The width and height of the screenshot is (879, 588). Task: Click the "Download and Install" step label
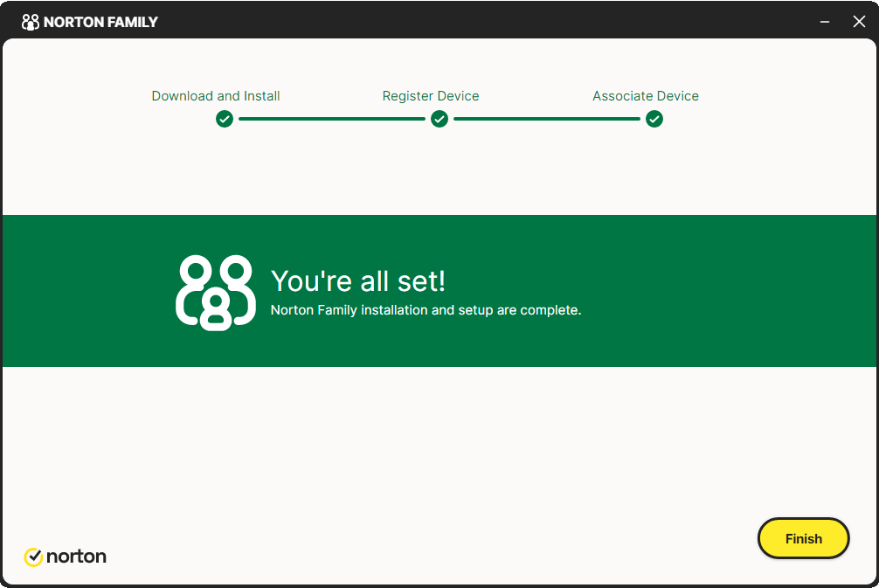click(x=216, y=96)
